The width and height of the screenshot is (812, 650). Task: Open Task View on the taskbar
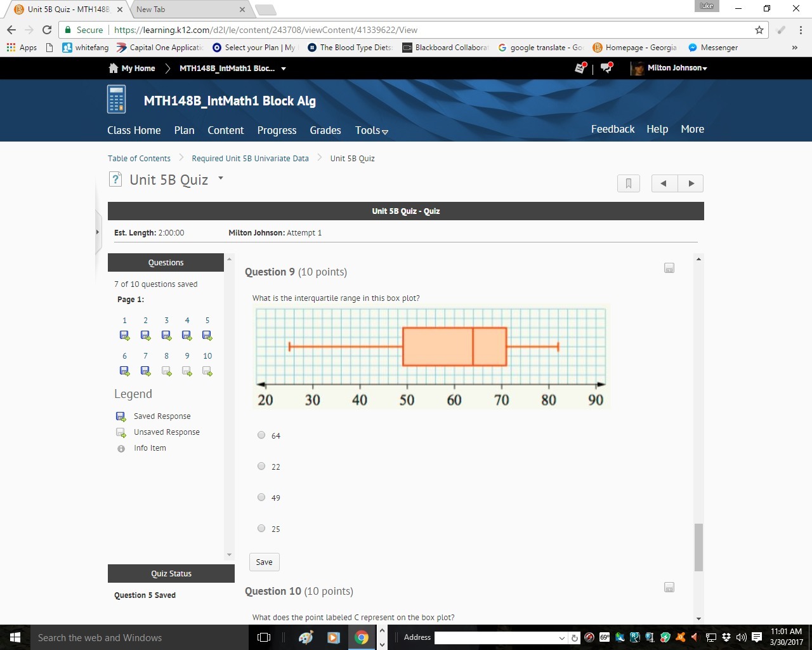(x=264, y=637)
